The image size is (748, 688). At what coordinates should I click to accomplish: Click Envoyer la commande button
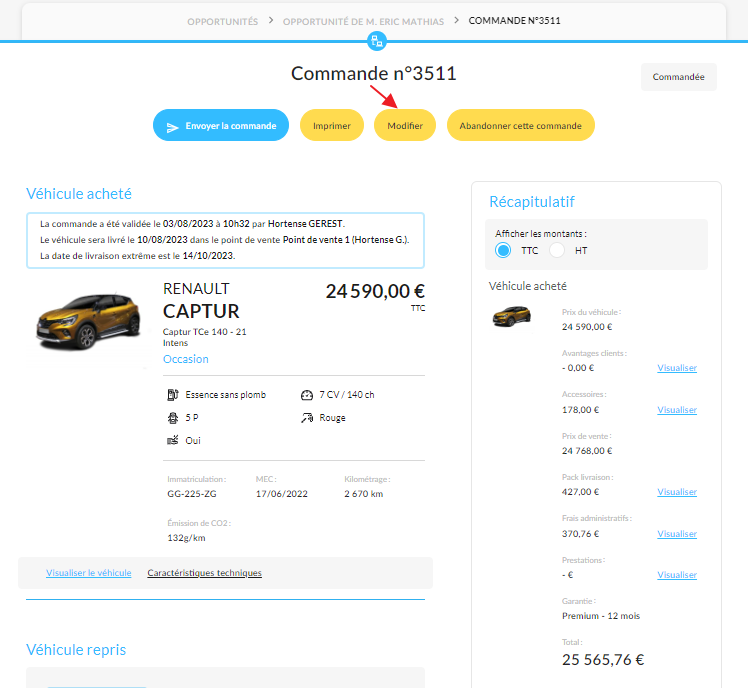(221, 125)
